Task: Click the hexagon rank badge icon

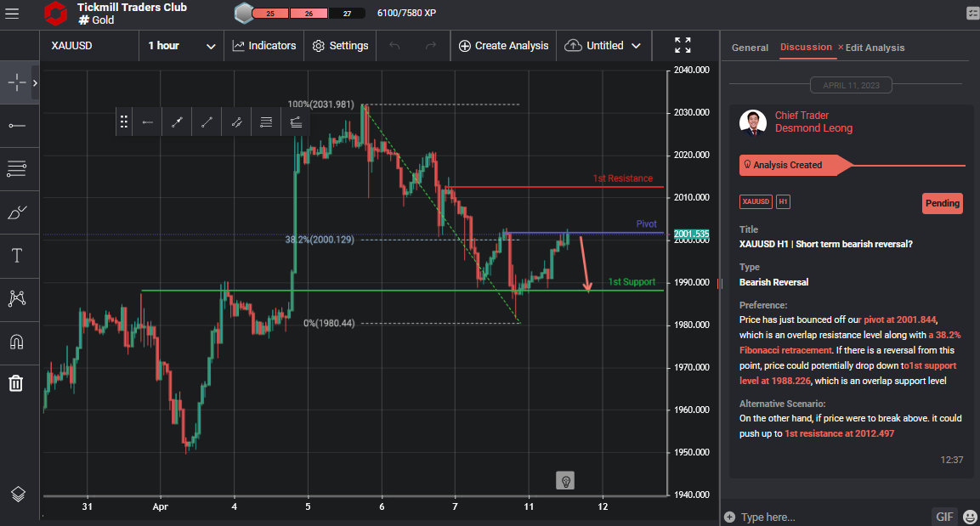Action: tap(243, 13)
